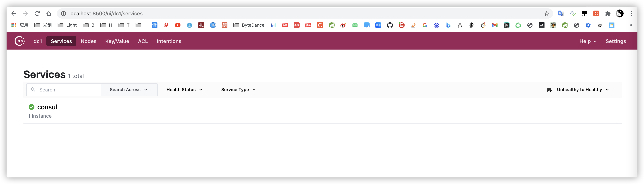This screenshot has height=184, width=644.
Task: Open the dc1 datacenter selector
Action: coord(38,41)
